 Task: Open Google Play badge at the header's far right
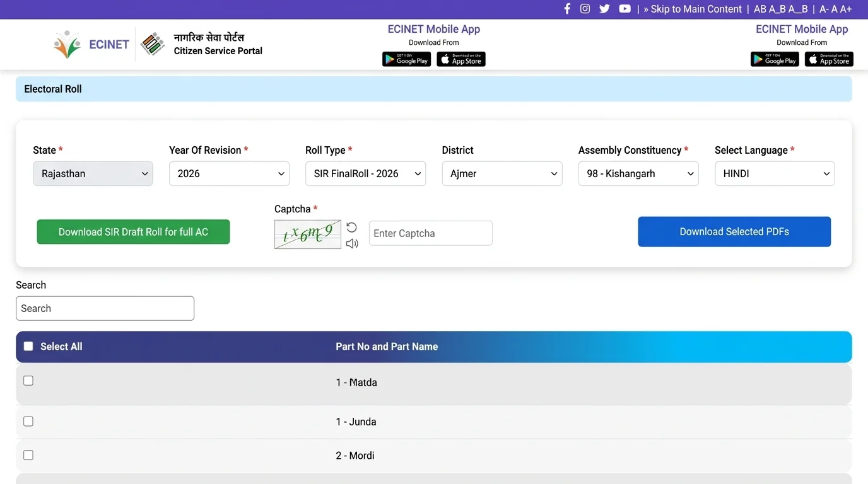[x=775, y=59]
